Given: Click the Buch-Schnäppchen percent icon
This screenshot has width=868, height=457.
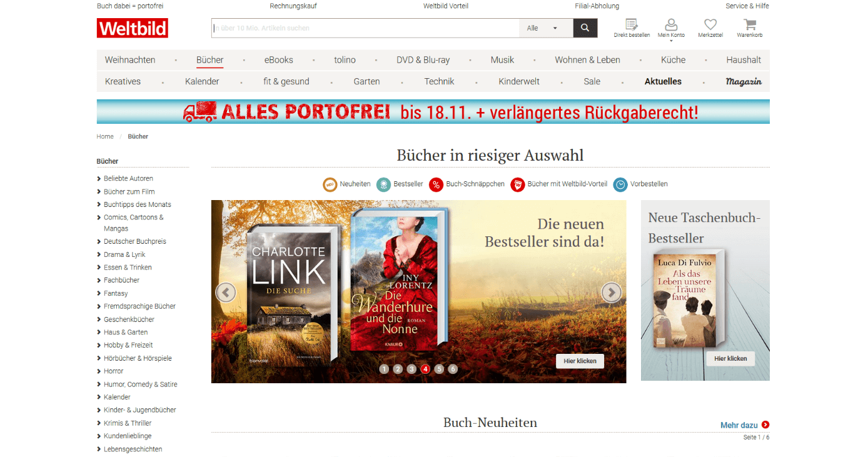Looking at the screenshot, I should [x=436, y=184].
